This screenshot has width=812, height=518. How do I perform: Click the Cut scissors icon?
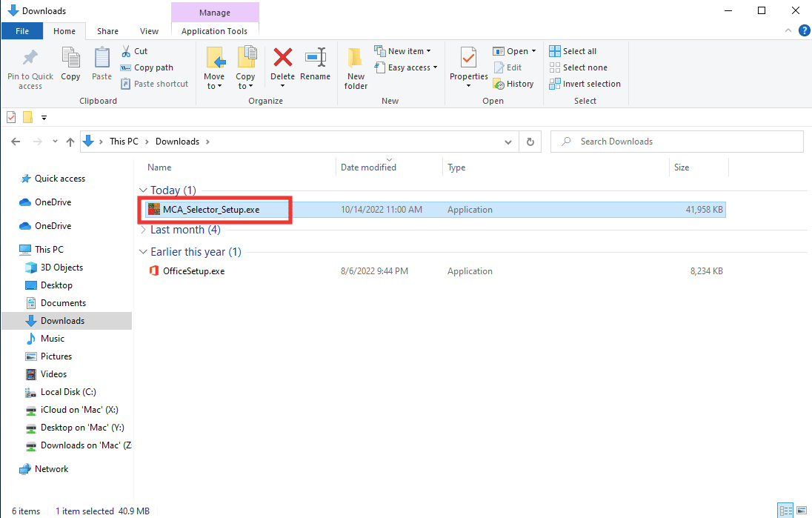click(126, 51)
